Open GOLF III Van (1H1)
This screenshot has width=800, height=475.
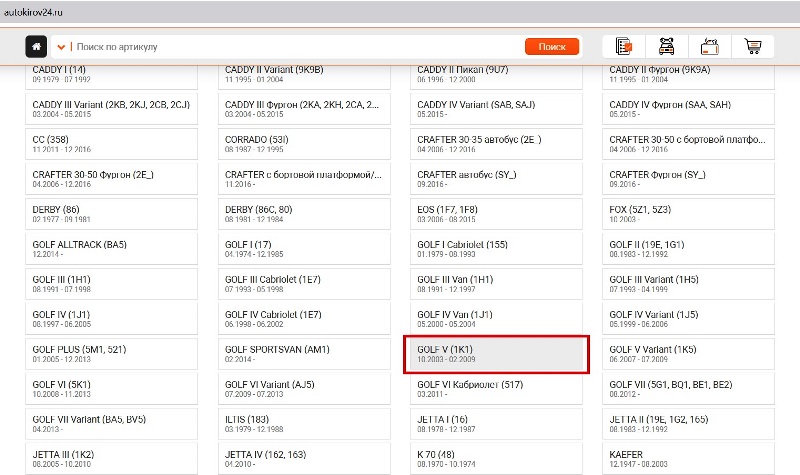click(496, 284)
